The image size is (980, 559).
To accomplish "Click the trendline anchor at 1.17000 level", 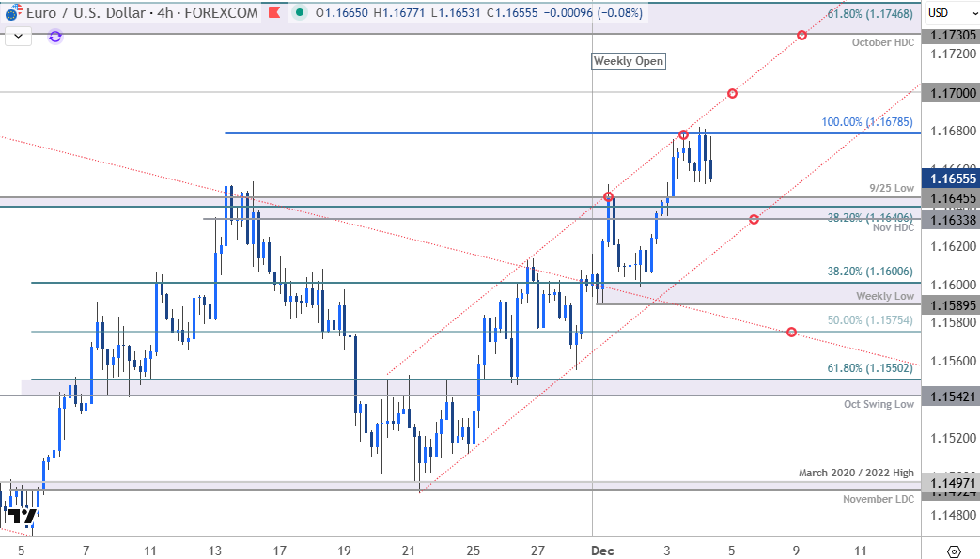I will 732,93.
